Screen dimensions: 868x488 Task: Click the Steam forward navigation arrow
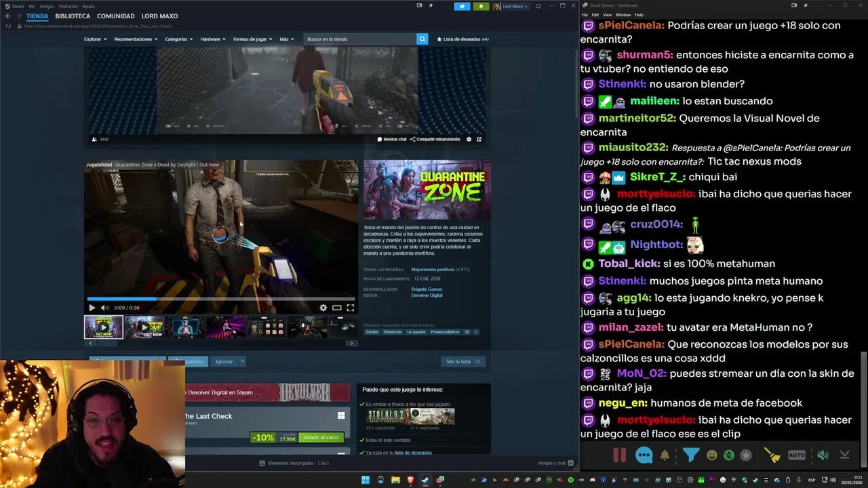[x=18, y=16]
